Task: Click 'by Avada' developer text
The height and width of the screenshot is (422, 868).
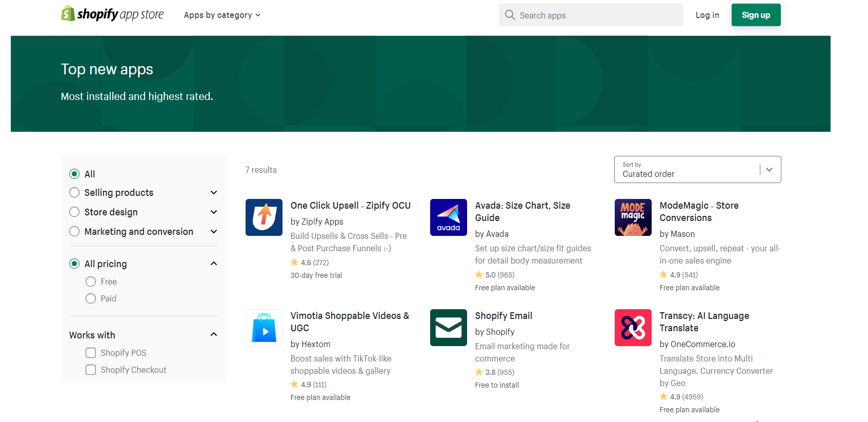Action: (x=492, y=234)
